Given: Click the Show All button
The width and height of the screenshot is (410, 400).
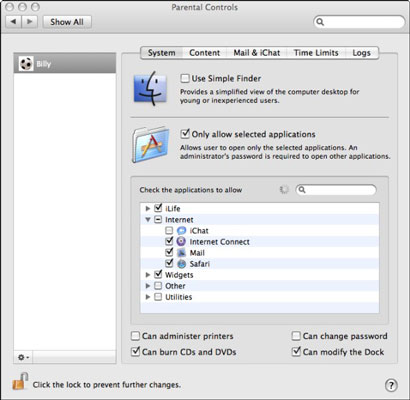Looking at the screenshot, I should click(67, 22).
